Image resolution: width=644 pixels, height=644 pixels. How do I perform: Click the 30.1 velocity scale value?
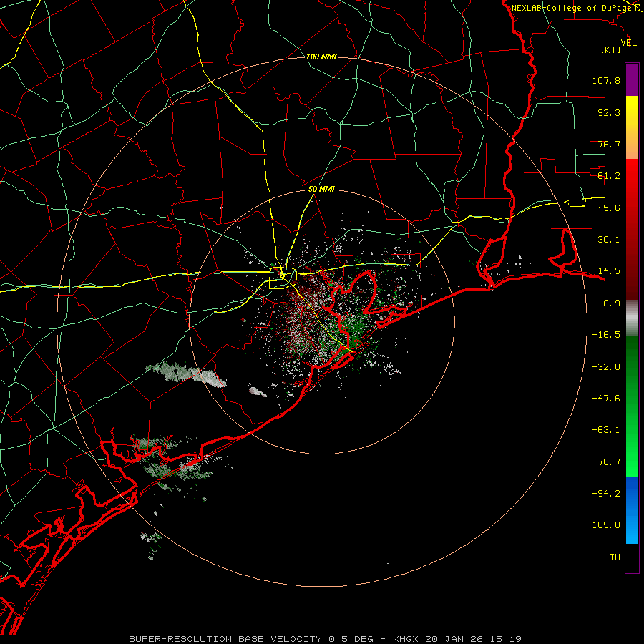609,240
